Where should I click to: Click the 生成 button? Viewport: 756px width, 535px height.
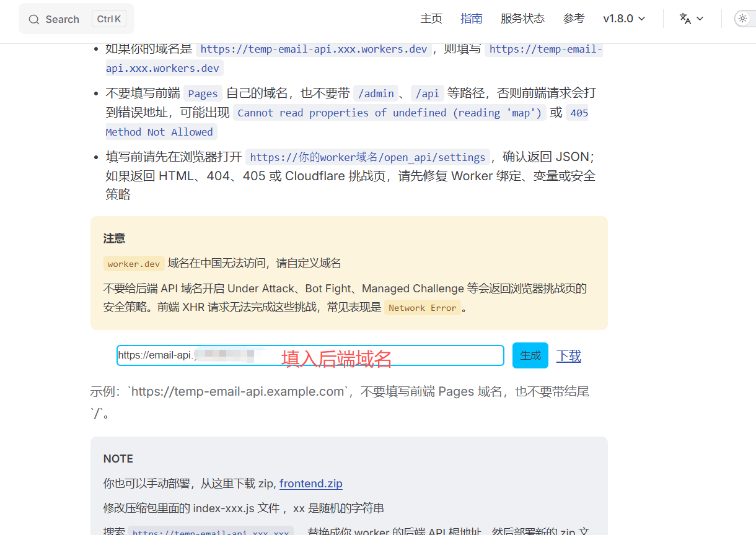pyautogui.click(x=530, y=355)
